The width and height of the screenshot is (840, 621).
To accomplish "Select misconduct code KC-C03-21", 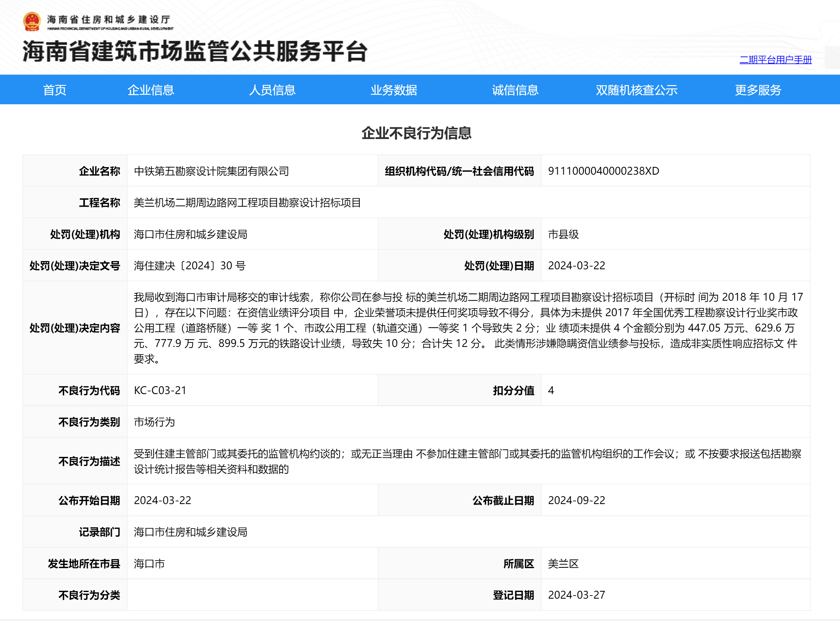I will pyautogui.click(x=160, y=390).
